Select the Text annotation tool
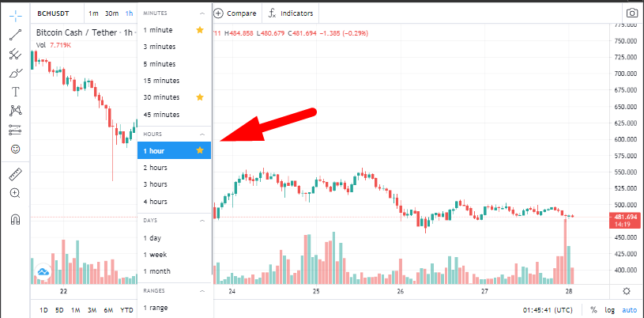This screenshot has width=644, height=318. (16, 92)
